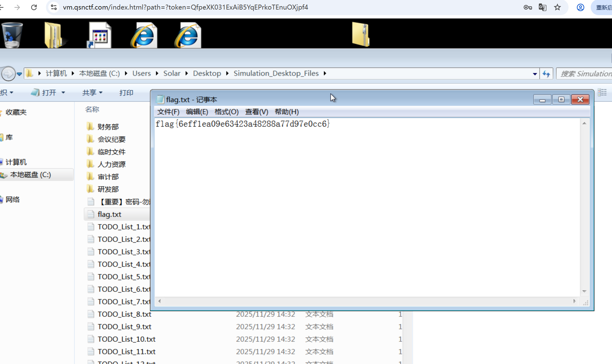
Task: Click the password key icon
Action: 528,7
